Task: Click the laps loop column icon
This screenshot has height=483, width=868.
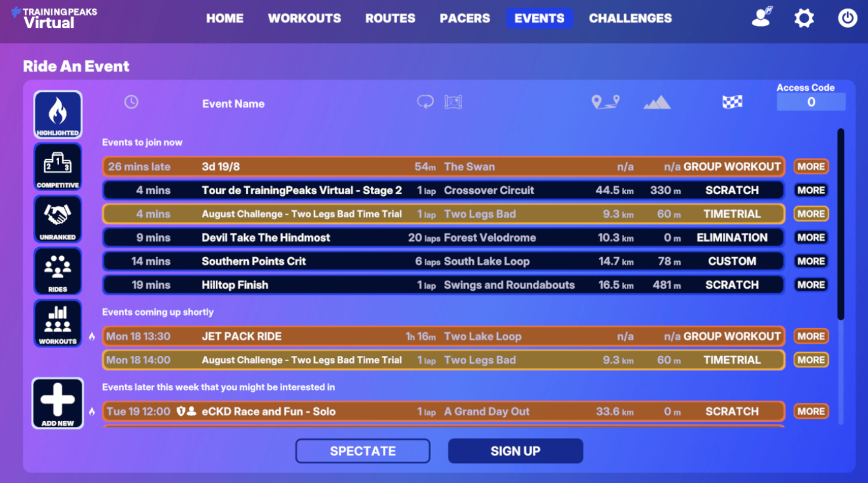Action: tap(425, 102)
